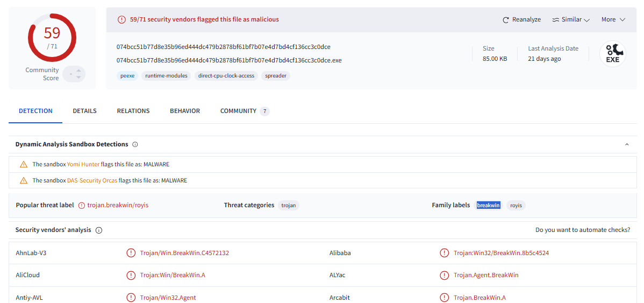Switch to the DETAILS tab
The width and height of the screenshot is (644, 303).
pos(84,111)
